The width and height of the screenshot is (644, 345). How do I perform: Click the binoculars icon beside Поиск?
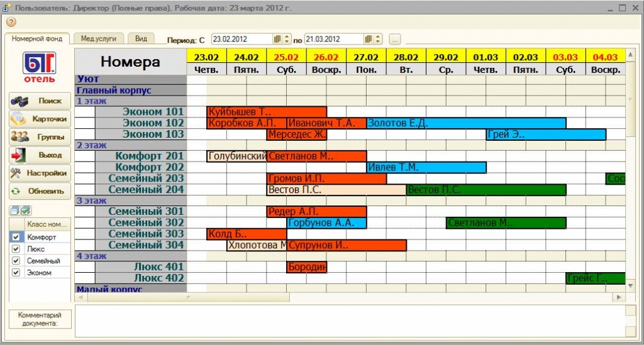(x=19, y=101)
